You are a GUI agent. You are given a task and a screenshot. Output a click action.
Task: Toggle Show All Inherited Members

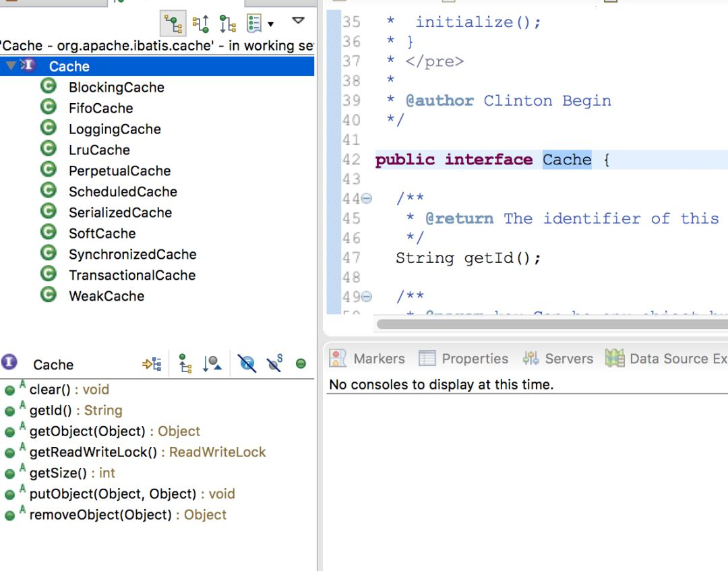[185, 363]
